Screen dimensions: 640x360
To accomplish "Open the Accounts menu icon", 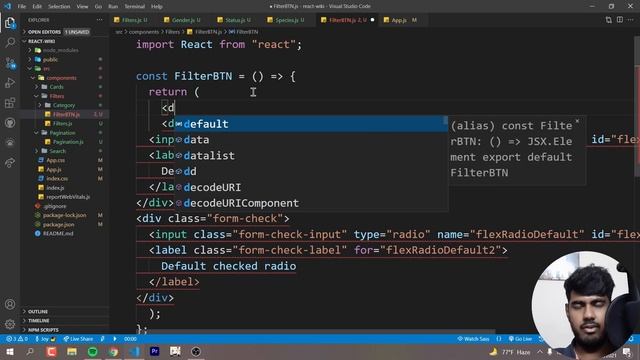I will click(10, 304).
